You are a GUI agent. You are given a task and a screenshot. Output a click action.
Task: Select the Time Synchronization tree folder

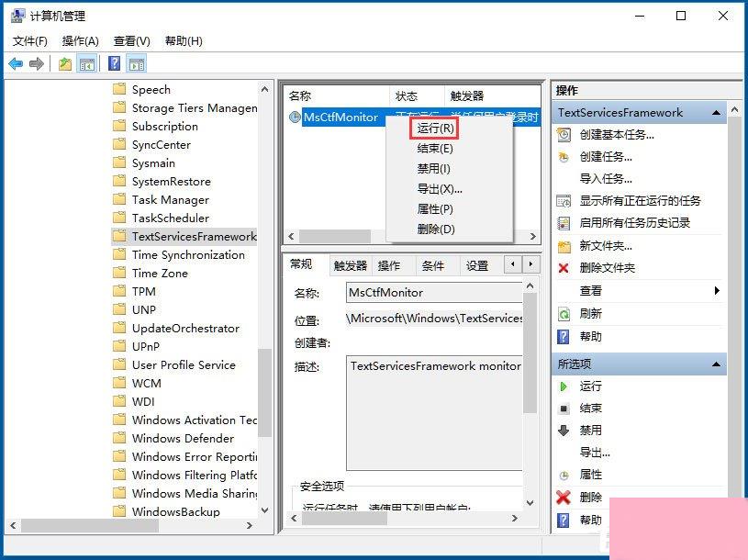click(188, 254)
